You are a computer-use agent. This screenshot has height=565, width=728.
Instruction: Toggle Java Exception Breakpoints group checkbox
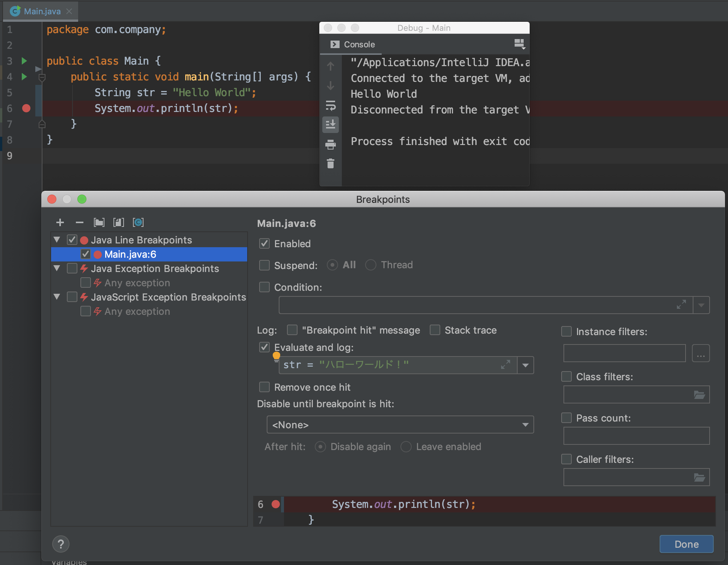72,268
